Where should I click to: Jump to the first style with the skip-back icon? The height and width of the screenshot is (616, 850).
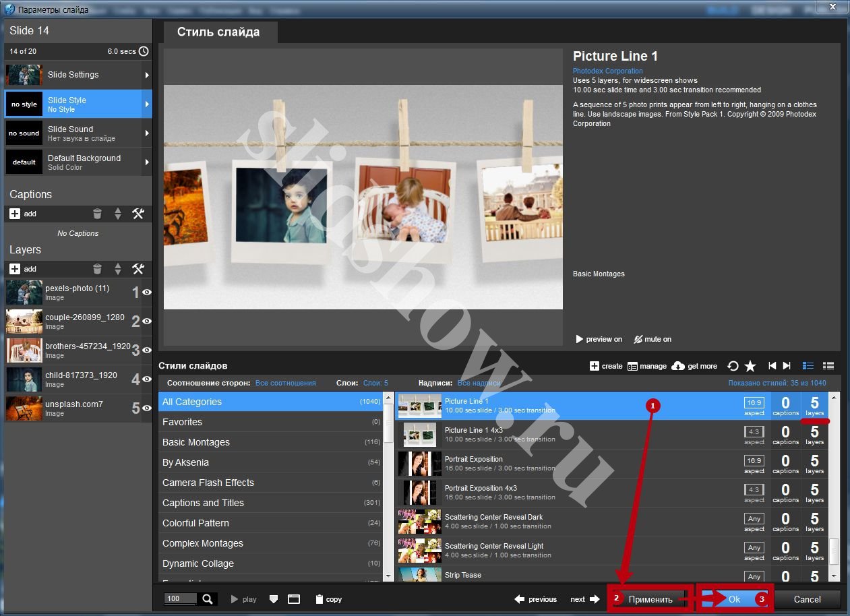point(772,366)
